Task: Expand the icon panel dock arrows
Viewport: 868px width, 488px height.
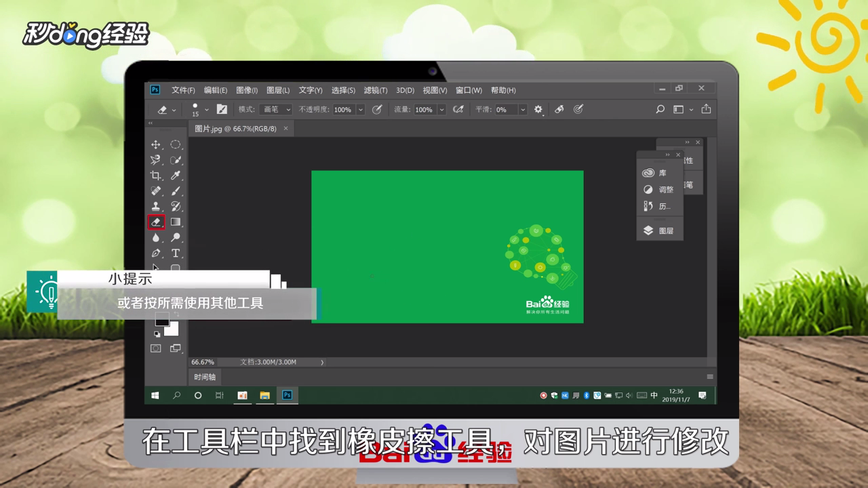Action: pos(667,155)
